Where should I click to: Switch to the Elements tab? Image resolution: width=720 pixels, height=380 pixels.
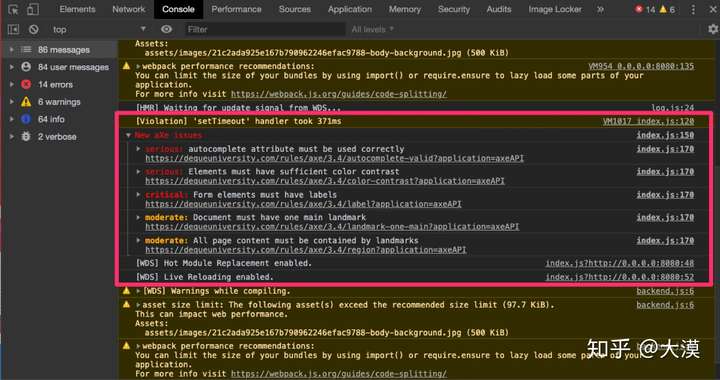click(77, 9)
